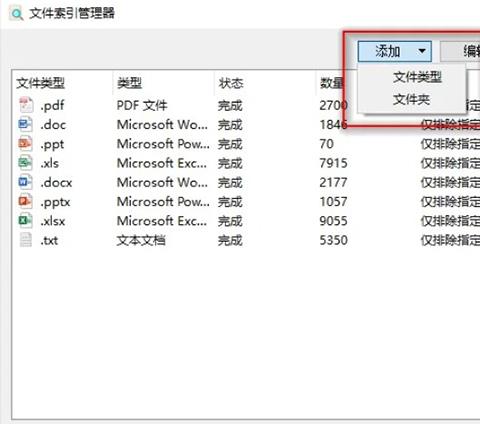Select the .pdf file type entry
The image size is (480, 424).
pos(52,106)
